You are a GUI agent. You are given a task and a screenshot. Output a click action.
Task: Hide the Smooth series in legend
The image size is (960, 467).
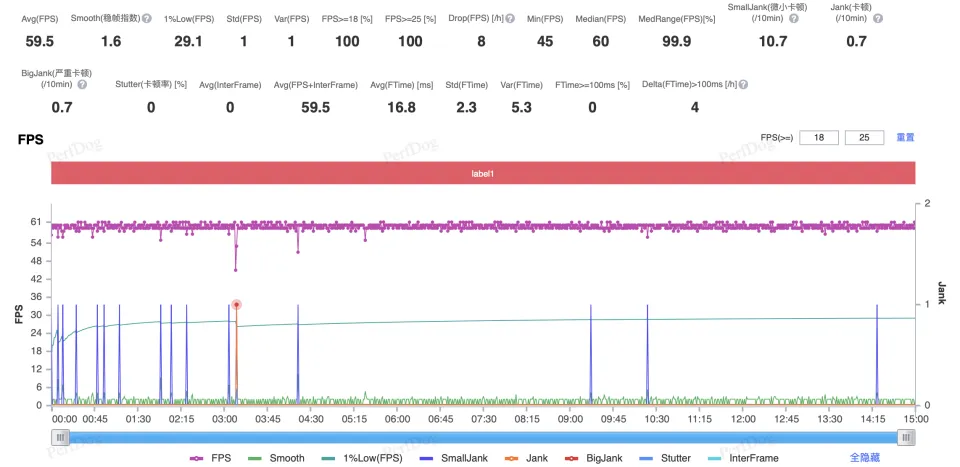coord(276,457)
